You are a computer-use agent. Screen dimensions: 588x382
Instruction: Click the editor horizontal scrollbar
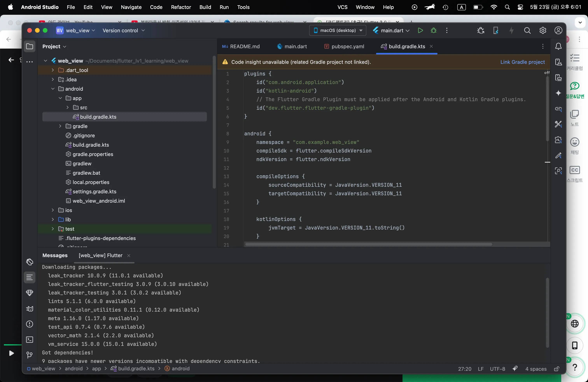pos(369,244)
